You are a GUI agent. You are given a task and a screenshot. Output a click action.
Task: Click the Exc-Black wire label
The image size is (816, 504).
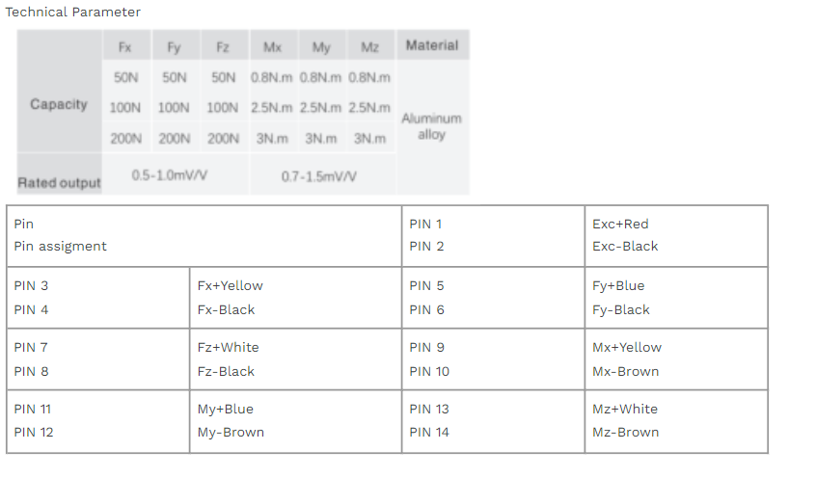(625, 247)
